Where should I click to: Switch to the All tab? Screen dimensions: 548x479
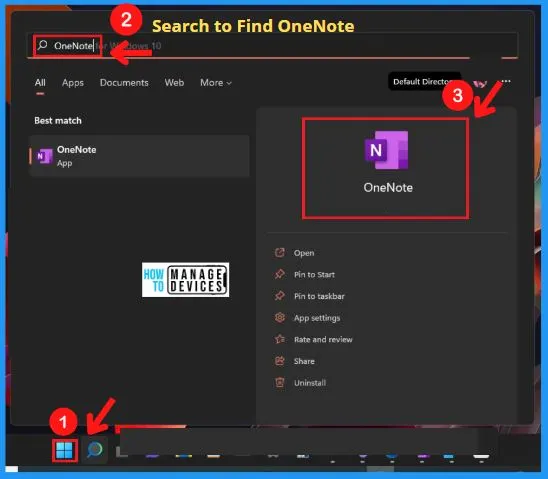[x=40, y=83]
